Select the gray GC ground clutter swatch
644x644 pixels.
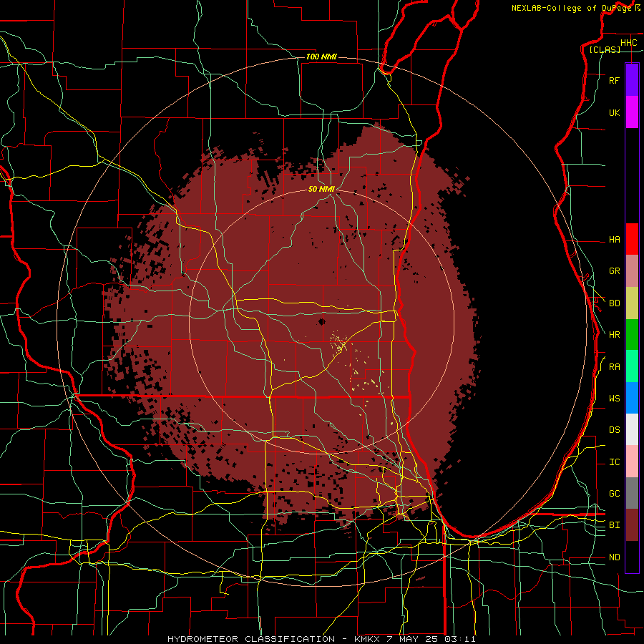click(632, 493)
